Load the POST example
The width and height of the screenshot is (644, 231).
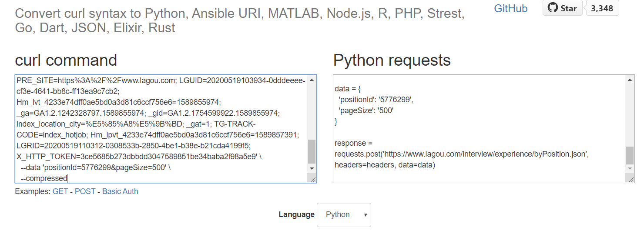coord(85,191)
